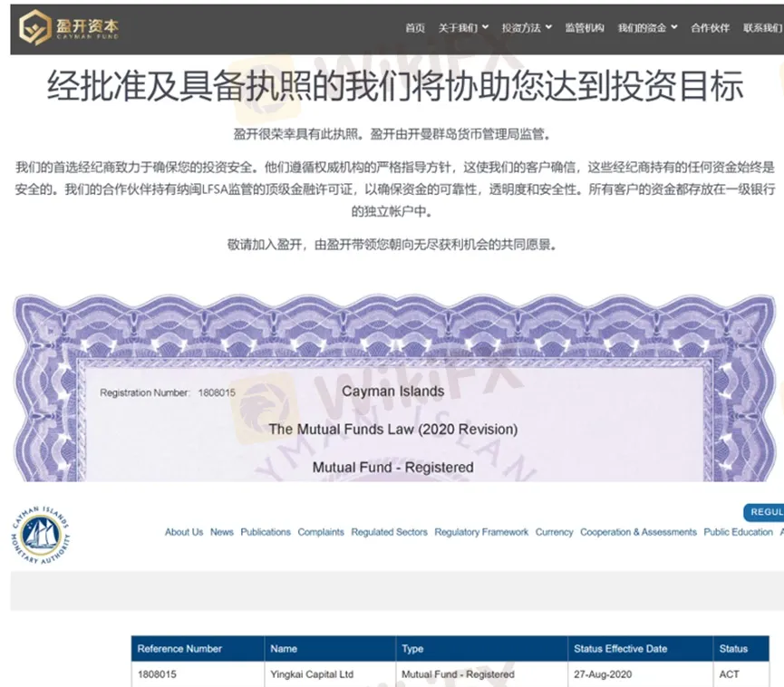Click the Cayman Islands Monetary Authority seal logo
This screenshot has height=687, width=784.
pyautogui.click(x=41, y=535)
